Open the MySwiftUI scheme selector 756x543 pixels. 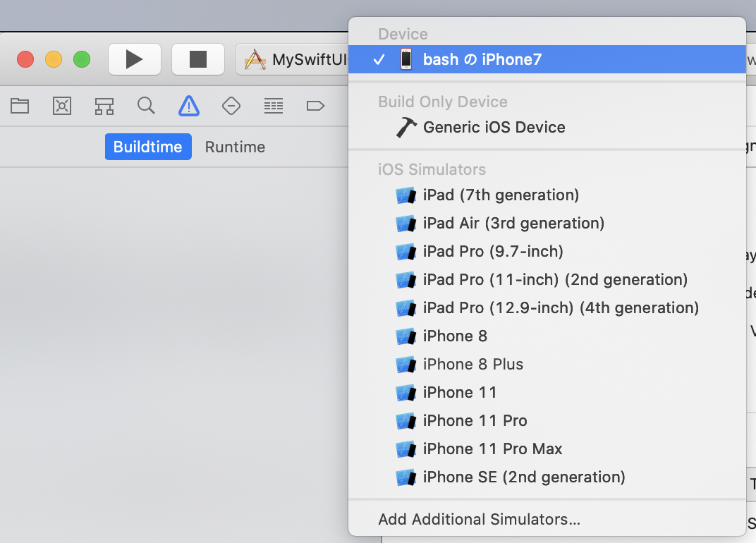click(x=292, y=59)
